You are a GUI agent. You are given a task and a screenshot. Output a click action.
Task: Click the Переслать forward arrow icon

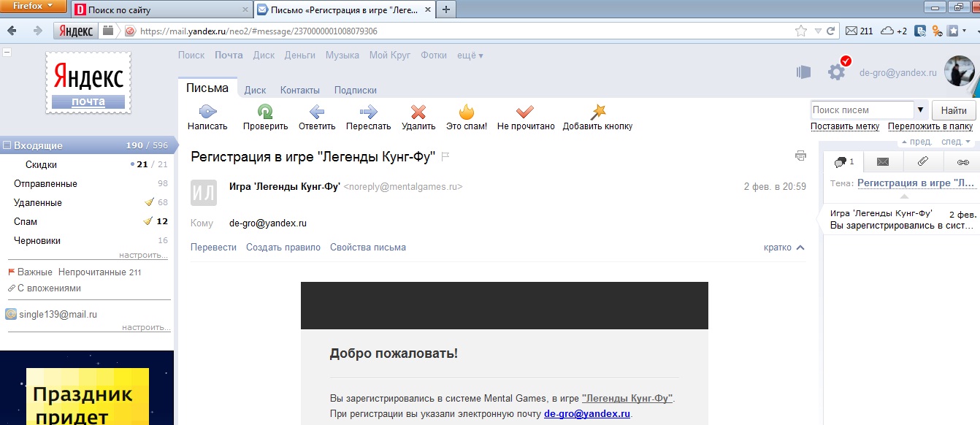[369, 112]
